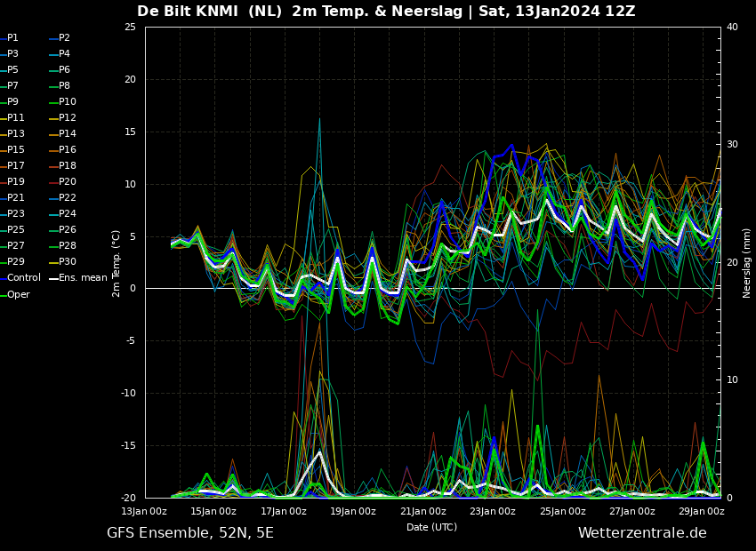
Task: Click the Control legend entry
Action: [20, 277]
